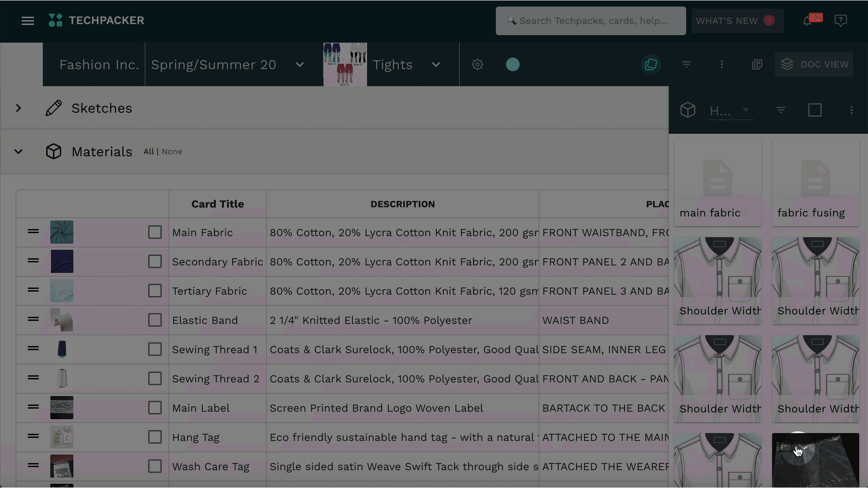Check the Secondary Fabric row checkbox

[155, 262]
